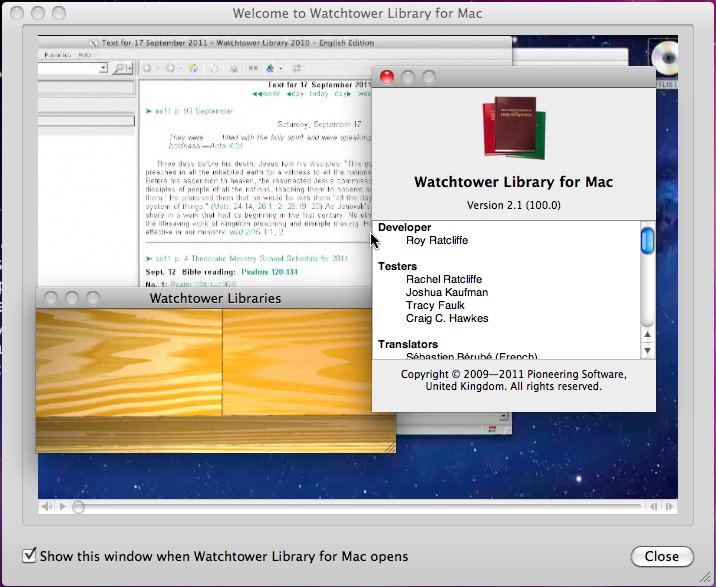Click the wooden bookshelf in Watchtower Libraries

click(215, 370)
